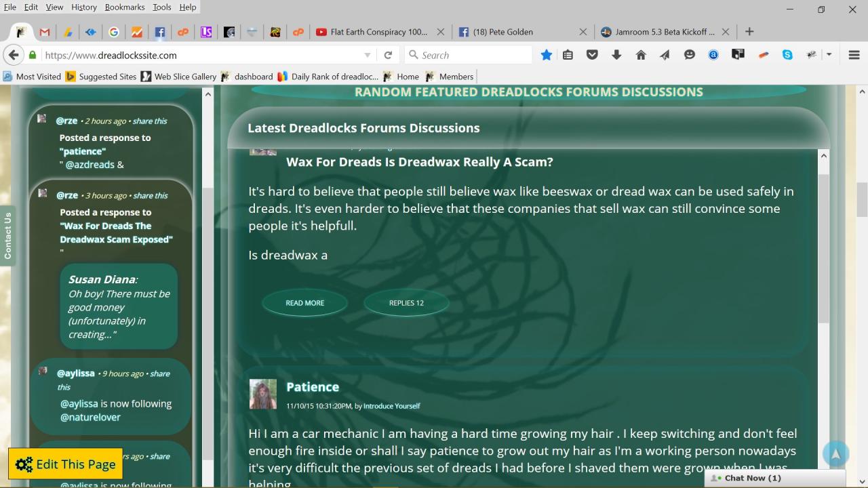Open the Introduce Yourself category link
This screenshot has width=868, height=488.
pyautogui.click(x=391, y=406)
